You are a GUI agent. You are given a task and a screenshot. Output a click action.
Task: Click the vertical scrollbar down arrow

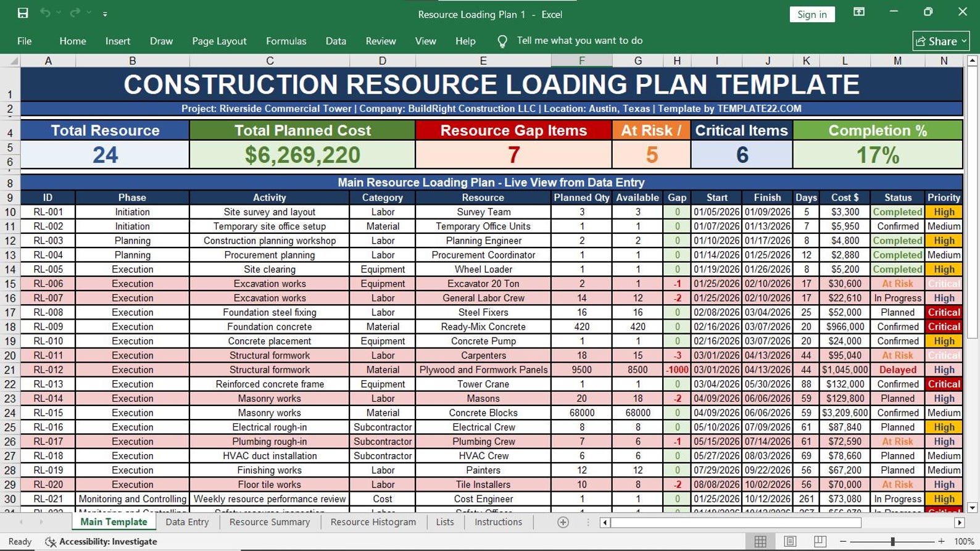coord(973,508)
